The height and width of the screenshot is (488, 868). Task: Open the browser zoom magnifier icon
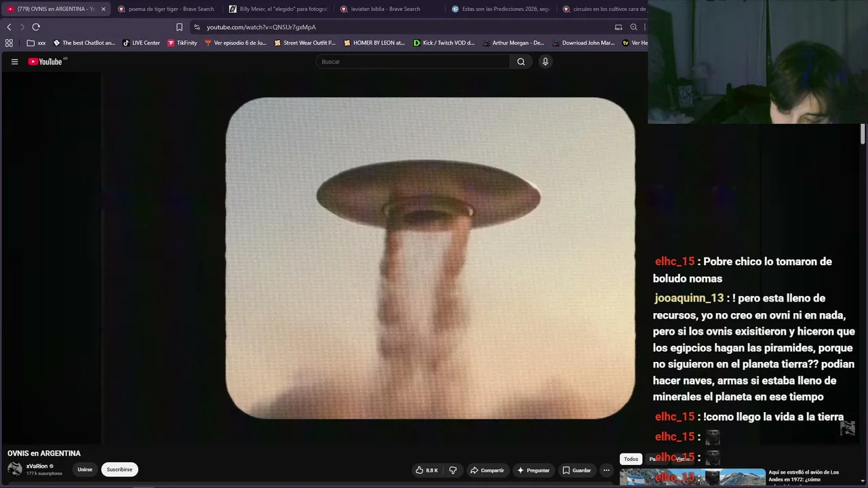(x=633, y=27)
